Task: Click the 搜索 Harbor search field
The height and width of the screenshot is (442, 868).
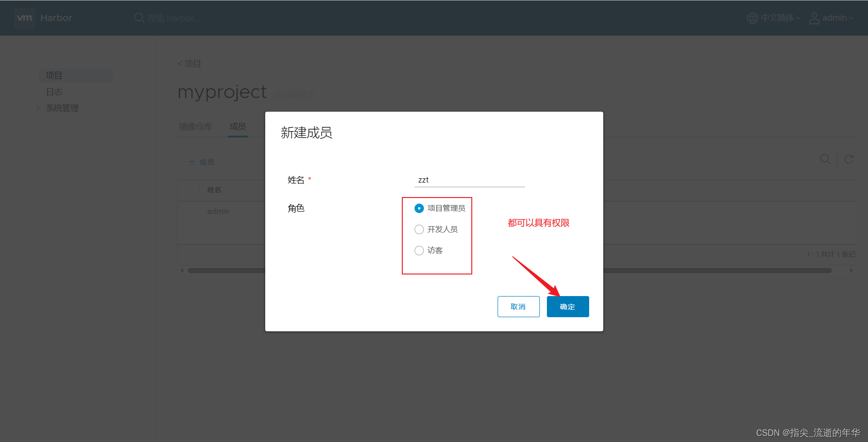Action: click(174, 18)
